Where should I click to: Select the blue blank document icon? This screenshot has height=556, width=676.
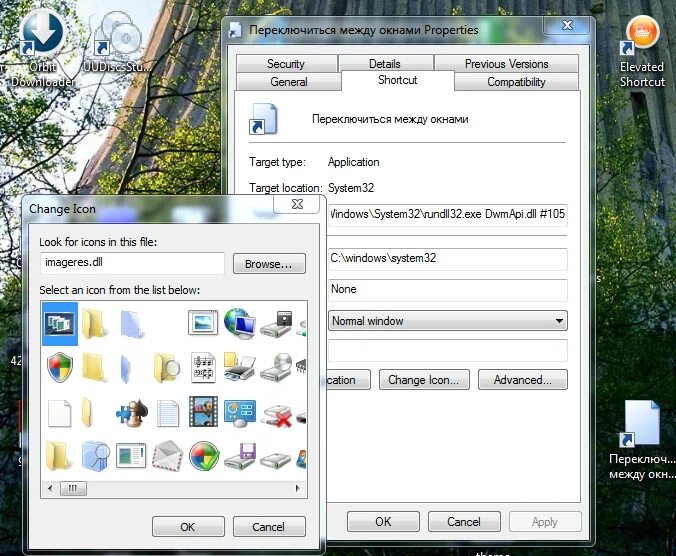[x=131, y=324]
